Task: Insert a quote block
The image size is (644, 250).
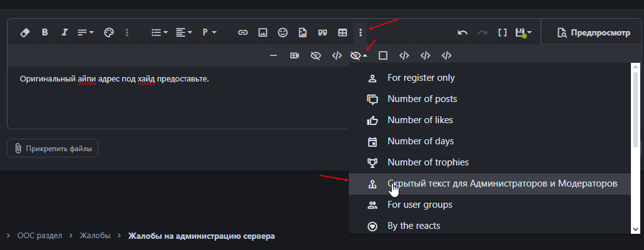Action: point(322,32)
